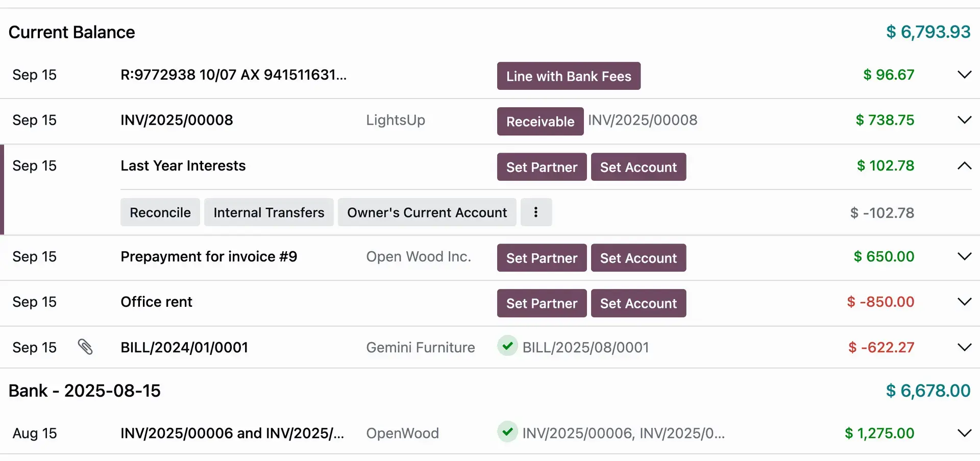Expand the INV/2025/00008 row details

964,120
